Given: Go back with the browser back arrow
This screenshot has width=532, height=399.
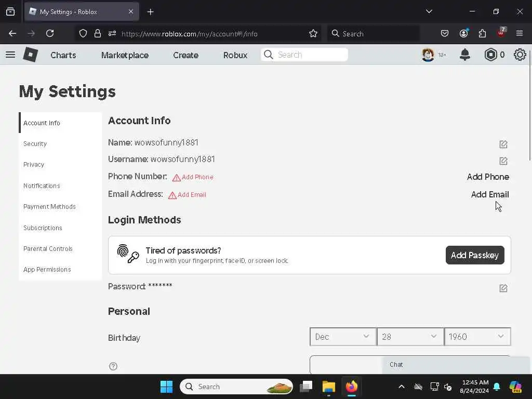Looking at the screenshot, I should [x=12, y=33].
